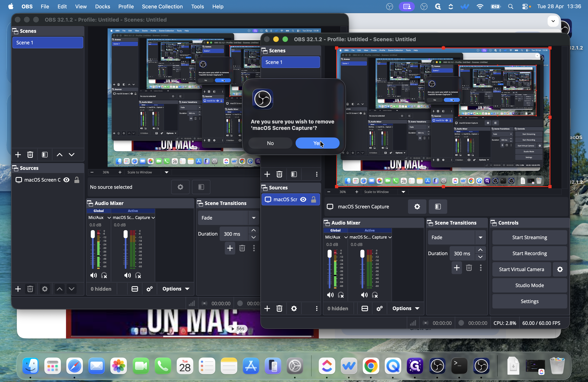Delete selected scene in back OBS window
This screenshot has width=588, height=382.
[30, 155]
